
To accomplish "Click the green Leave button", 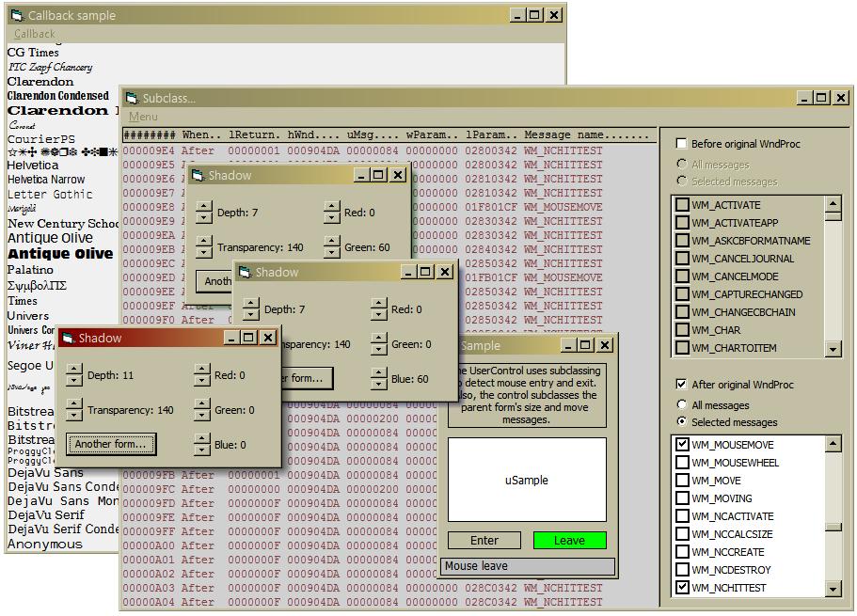I will (x=569, y=541).
